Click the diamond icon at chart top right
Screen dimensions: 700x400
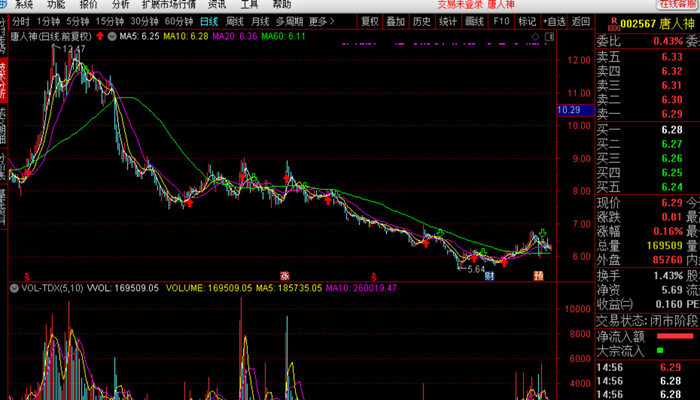[536, 37]
